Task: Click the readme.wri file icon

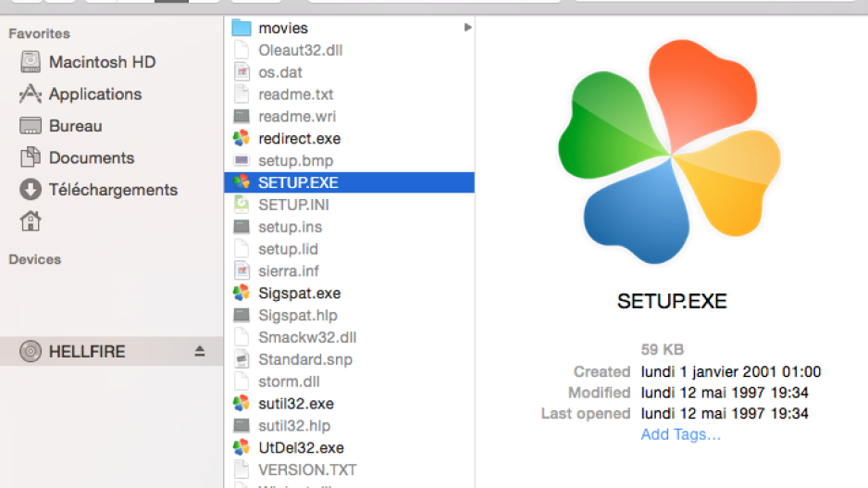Action: coord(242,117)
